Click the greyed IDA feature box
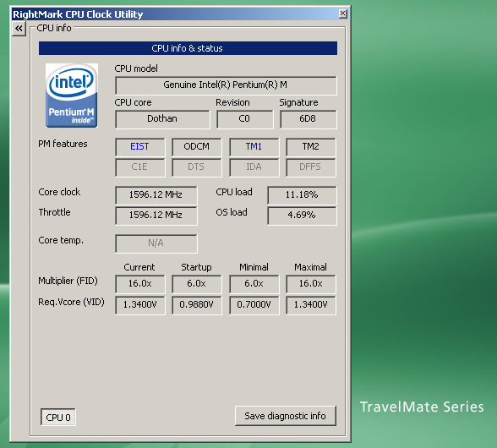 254,167
